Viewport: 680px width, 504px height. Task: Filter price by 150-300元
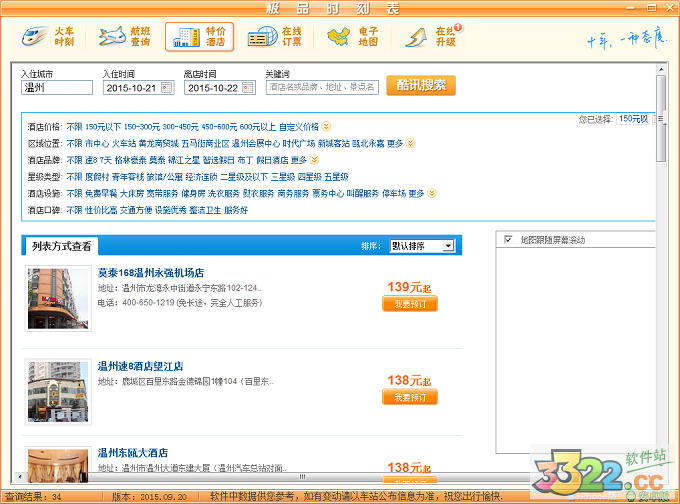click(x=142, y=127)
